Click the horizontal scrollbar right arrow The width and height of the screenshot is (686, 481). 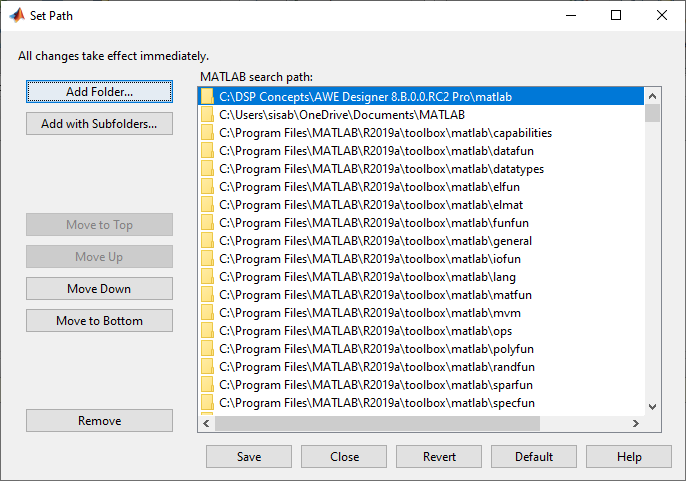pyautogui.click(x=636, y=423)
